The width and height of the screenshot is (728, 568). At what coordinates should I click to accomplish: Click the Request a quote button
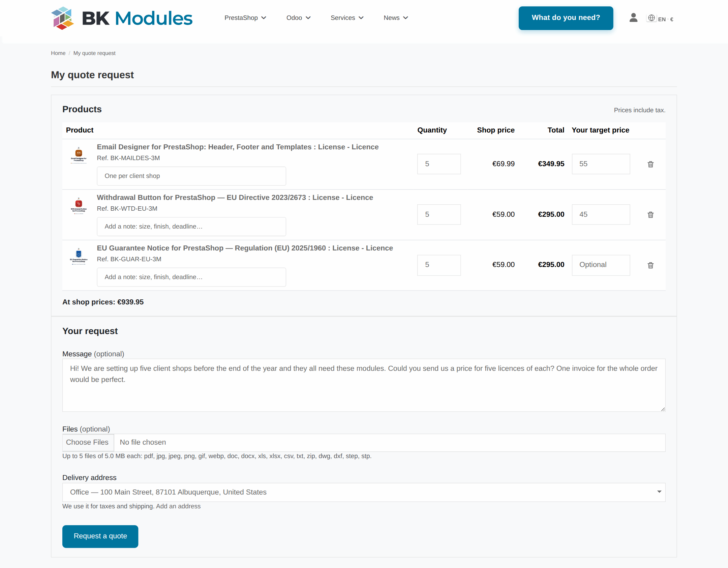(x=100, y=536)
